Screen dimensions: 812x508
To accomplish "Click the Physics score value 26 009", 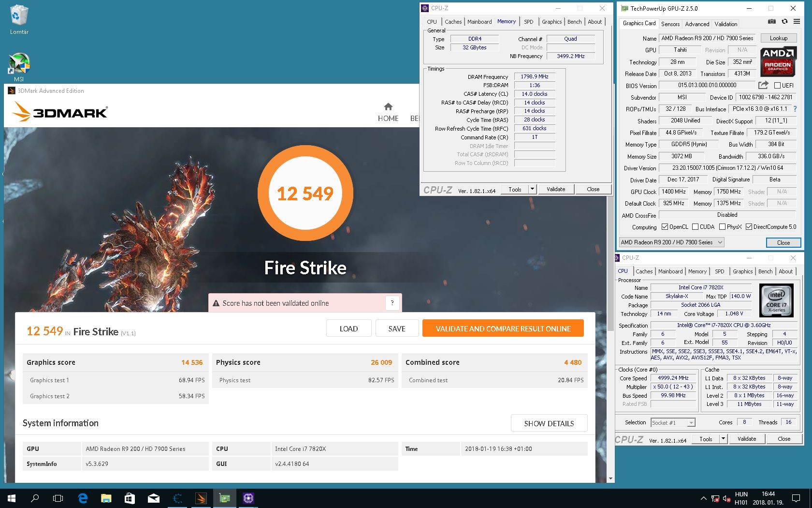I will (381, 362).
